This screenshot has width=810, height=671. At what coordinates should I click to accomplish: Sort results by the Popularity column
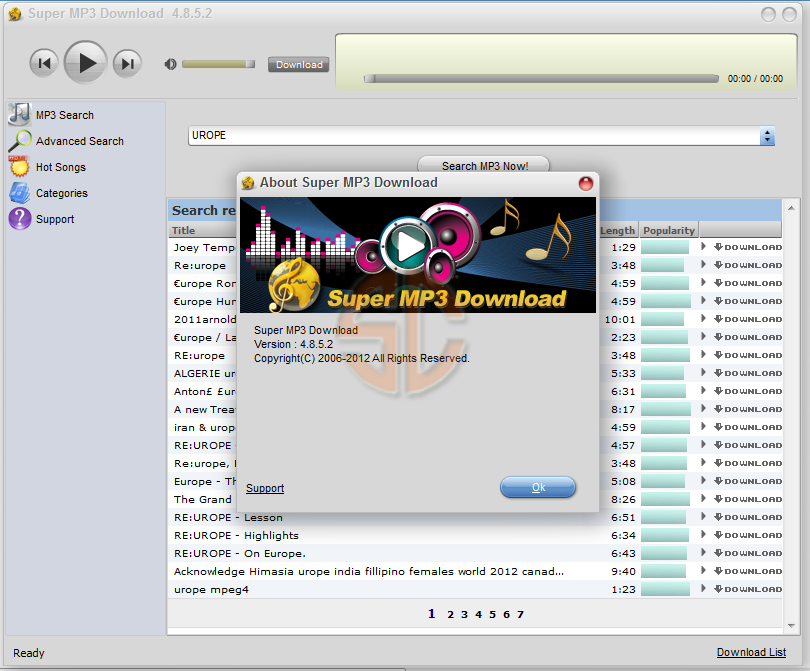[x=669, y=230]
